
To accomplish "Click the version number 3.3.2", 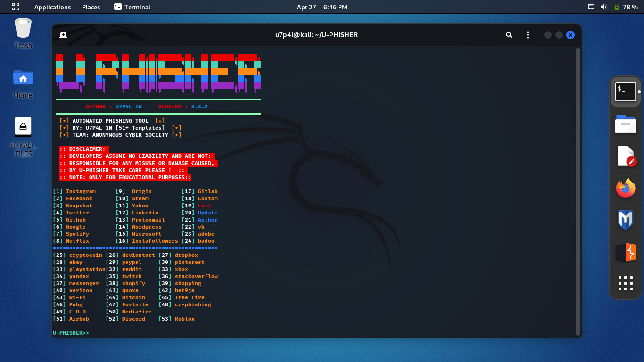I will 199,107.
